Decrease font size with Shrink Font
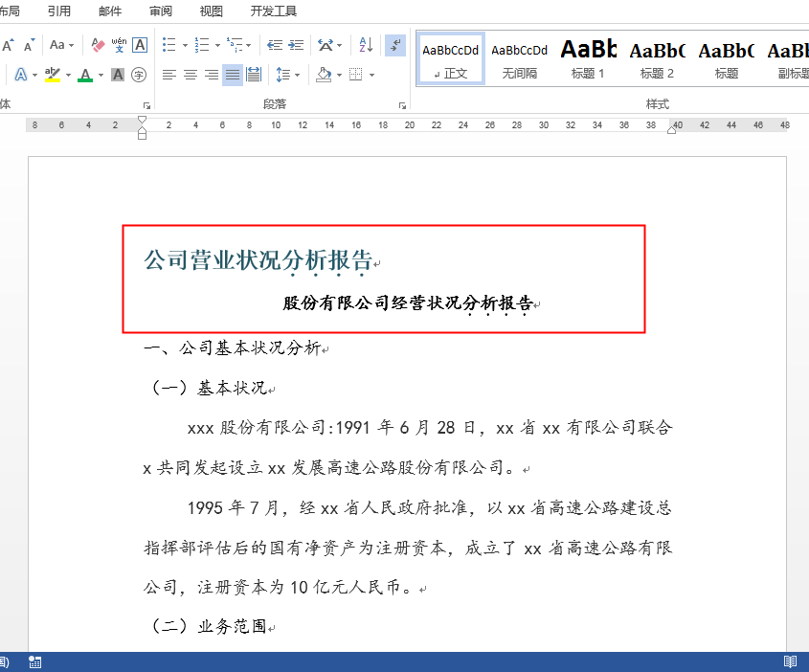This screenshot has width=809, height=672. (29, 45)
